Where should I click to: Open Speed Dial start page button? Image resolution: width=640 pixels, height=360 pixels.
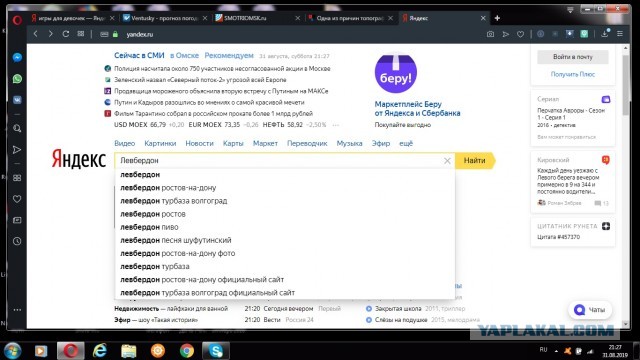(x=81, y=34)
